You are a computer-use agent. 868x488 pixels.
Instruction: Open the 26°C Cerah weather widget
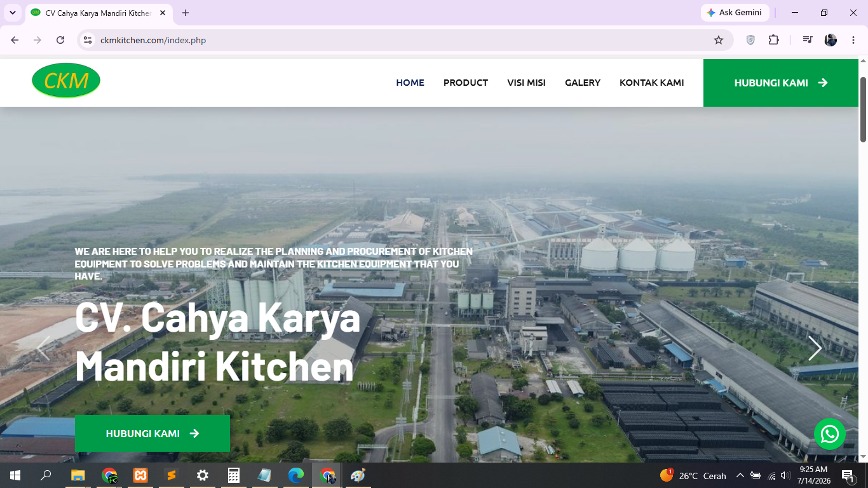pos(693,475)
